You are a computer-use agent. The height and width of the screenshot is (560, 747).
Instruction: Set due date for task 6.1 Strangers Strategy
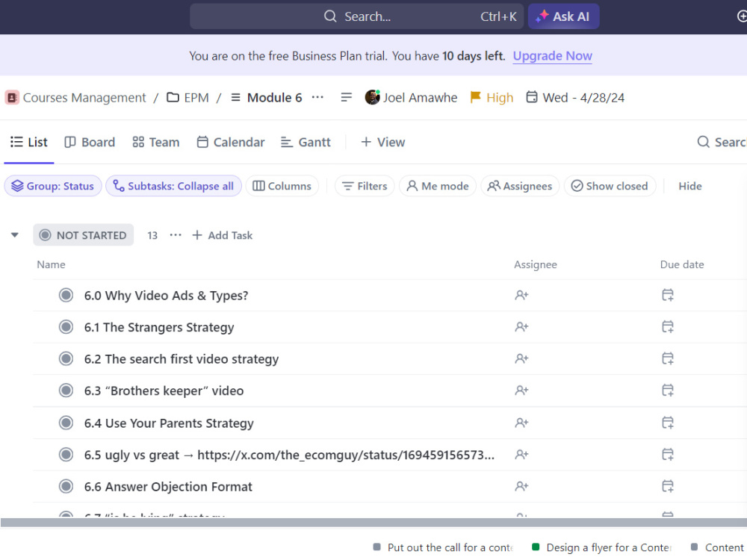click(668, 327)
